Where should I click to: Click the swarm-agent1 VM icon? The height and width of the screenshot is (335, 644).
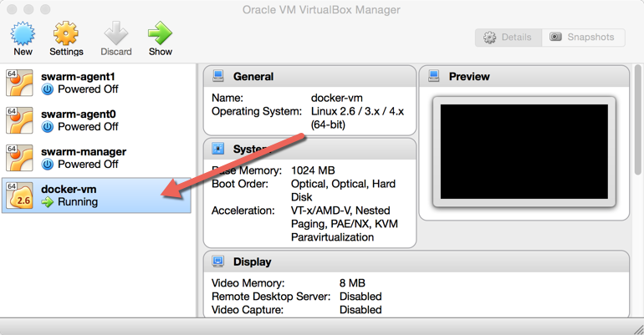(19, 83)
